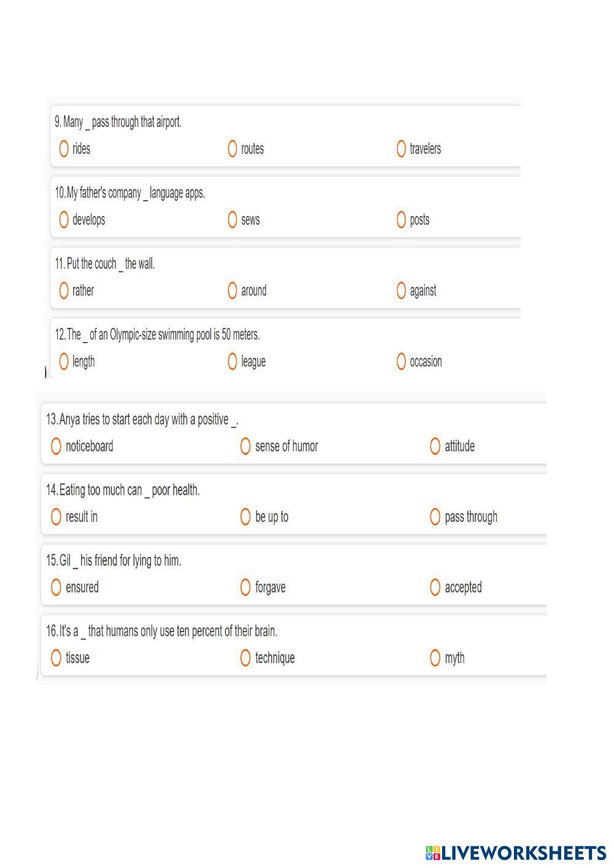Image resolution: width=614 pixels, height=868 pixels.
Task: Select 'forgave' for question 15
Action: pyautogui.click(x=246, y=587)
